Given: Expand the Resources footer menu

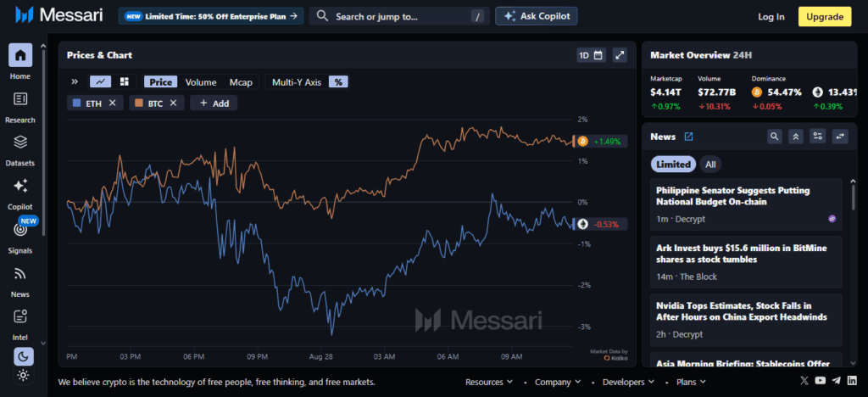Looking at the screenshot, I should click(x=489, y=382).
